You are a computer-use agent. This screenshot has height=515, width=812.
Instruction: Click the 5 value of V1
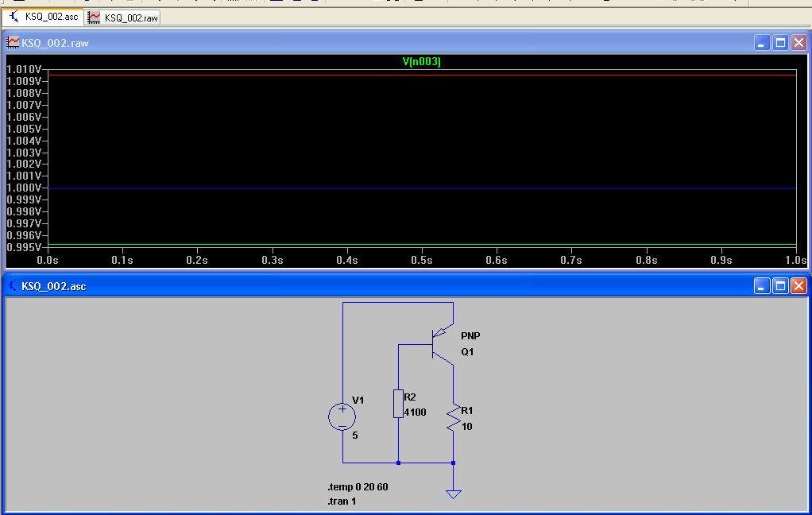354,436
